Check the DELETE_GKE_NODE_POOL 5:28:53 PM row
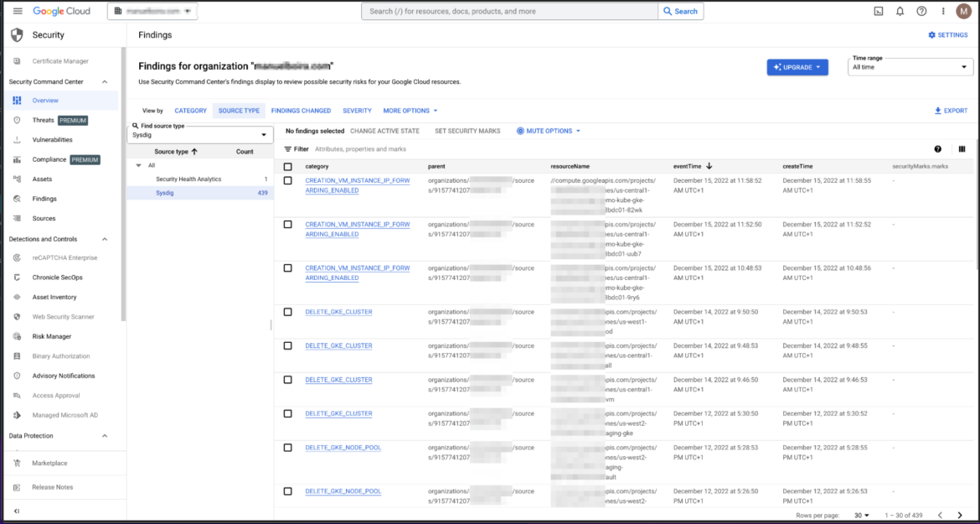Screen dimensions: 980x524 tap(287, 448)
